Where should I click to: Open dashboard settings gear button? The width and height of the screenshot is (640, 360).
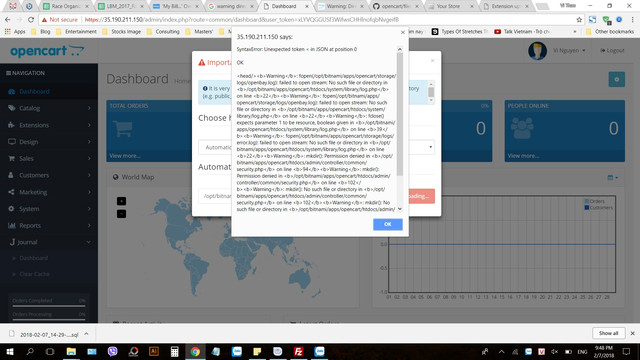coord(616,79)
